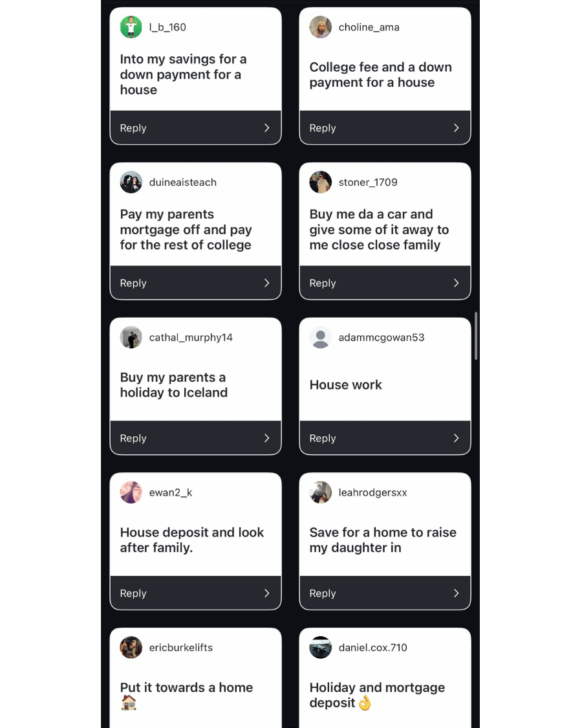Open duineaisteach username link
This screenshot has width=582, height=728.
coord(182,182)
